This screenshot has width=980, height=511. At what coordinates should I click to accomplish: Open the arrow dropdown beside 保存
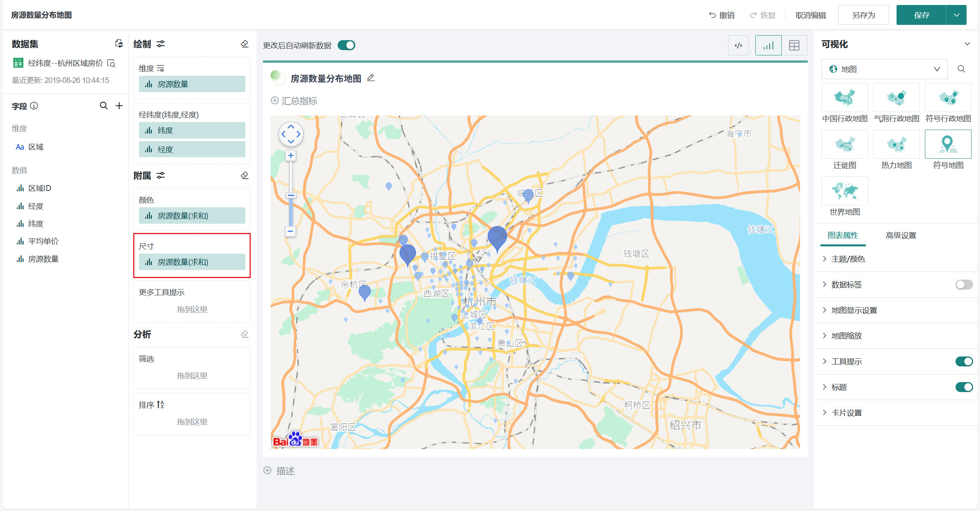click(957, 15)
